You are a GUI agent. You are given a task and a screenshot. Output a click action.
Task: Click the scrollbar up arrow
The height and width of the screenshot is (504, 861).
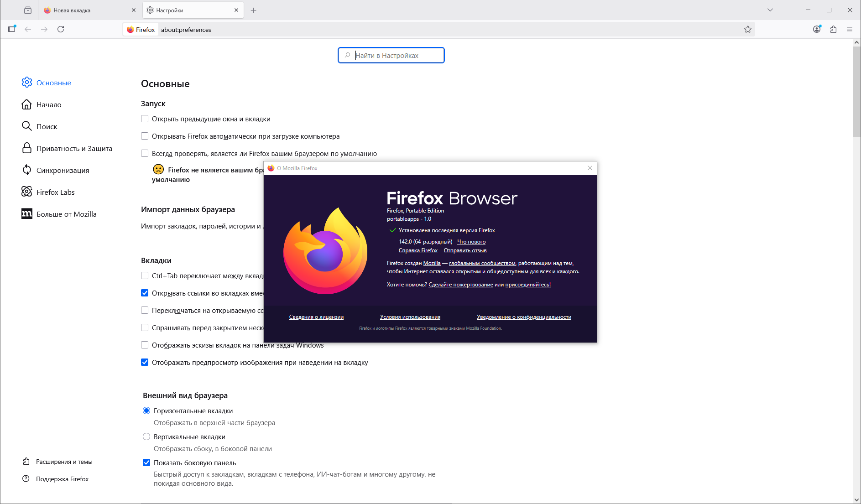click(x=856, y=42)
